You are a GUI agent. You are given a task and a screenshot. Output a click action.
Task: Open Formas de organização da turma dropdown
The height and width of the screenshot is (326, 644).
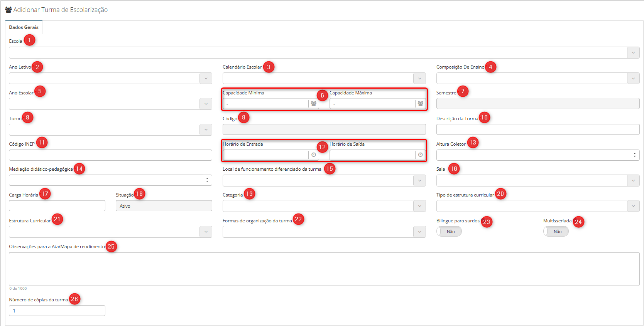pos(419,232)
